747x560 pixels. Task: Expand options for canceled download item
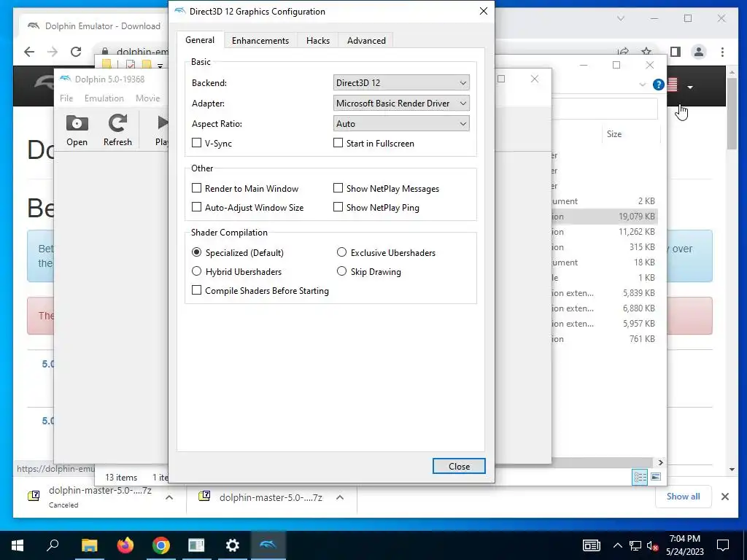169,497
